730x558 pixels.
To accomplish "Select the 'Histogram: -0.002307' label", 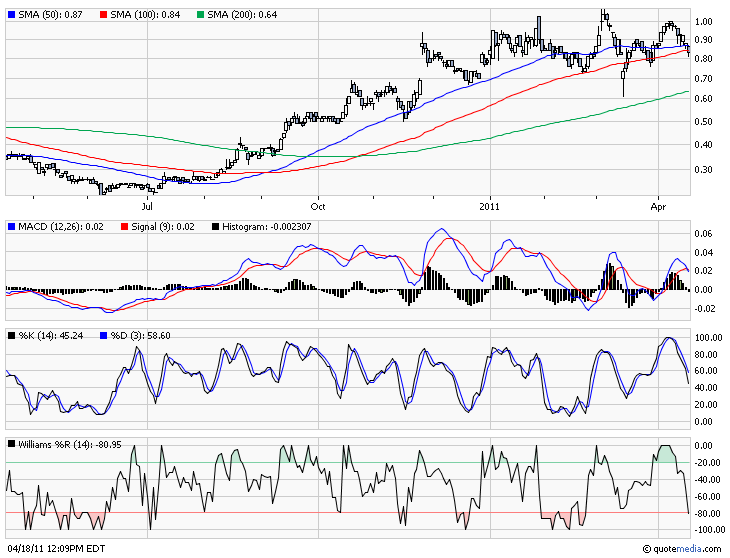I will (x=267, y=227).
